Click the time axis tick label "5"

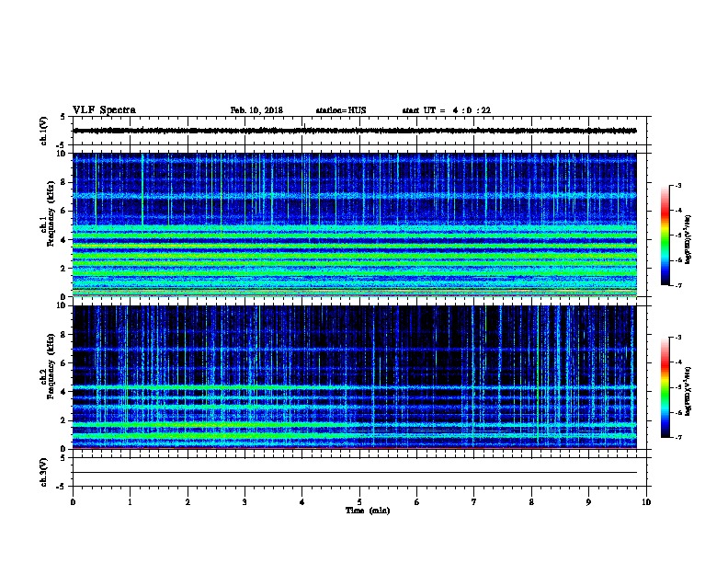[359, 502]
